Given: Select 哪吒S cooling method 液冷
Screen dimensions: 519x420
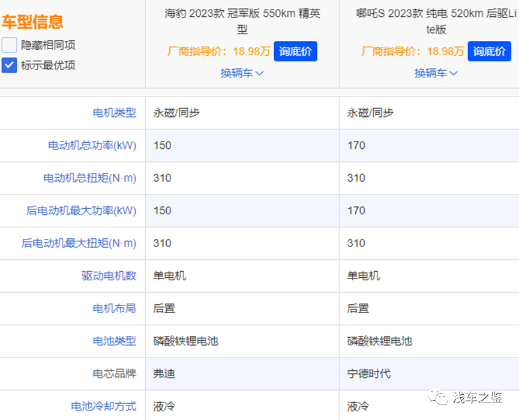Looking at the screenshot, I should 358,406.
